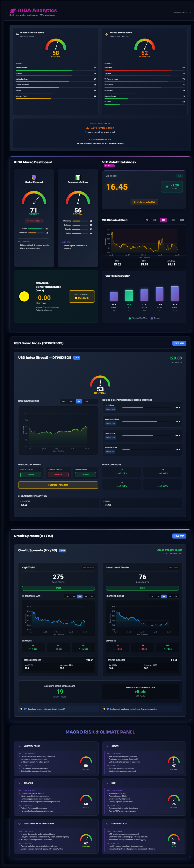Click the Economic Outlook bar chart icon

point(78,177)
